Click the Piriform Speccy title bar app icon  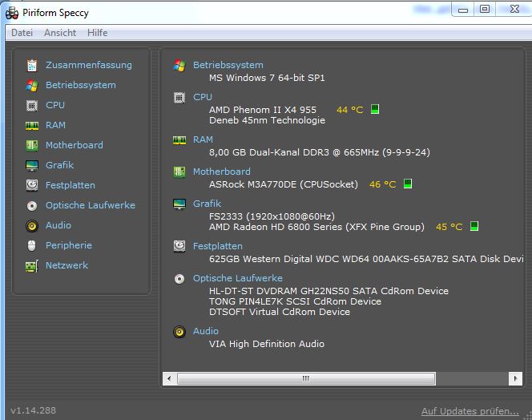point(12,13)
